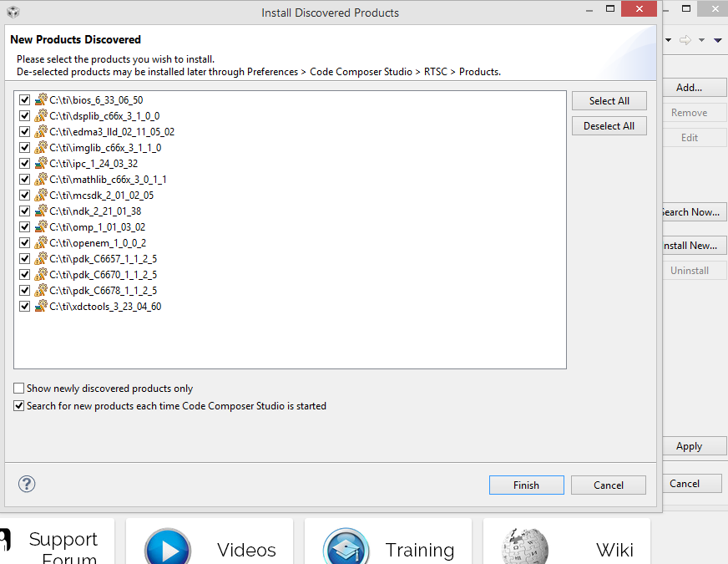
Task: Enable Show newly discovered products only
Action: pos(18,388)
